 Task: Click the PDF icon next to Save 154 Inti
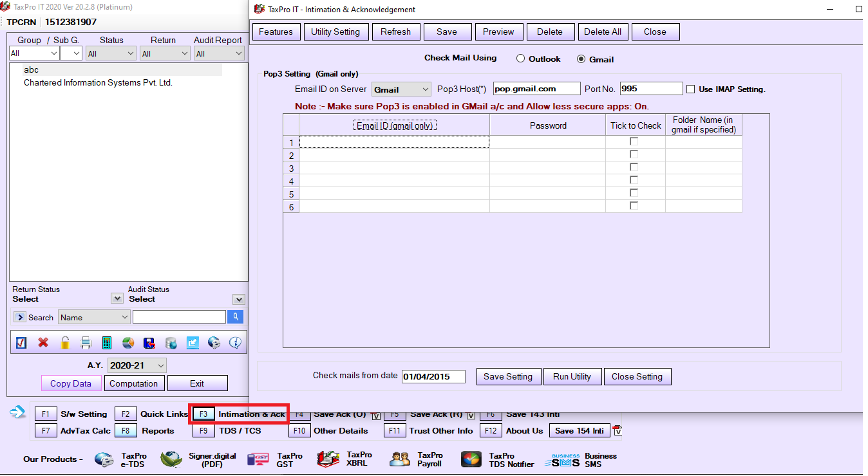tap(616, 430)
